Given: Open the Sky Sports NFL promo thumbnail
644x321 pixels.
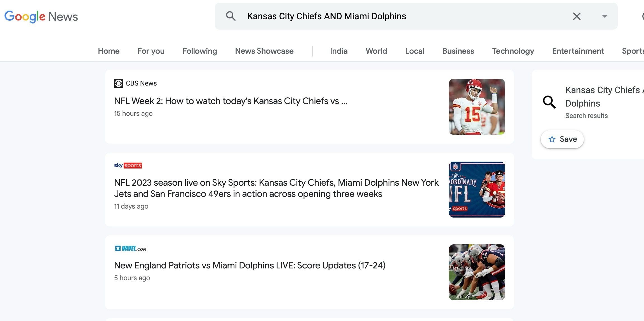Looking at the screenshot, I should pyautogui.click(x=477, y=190).
